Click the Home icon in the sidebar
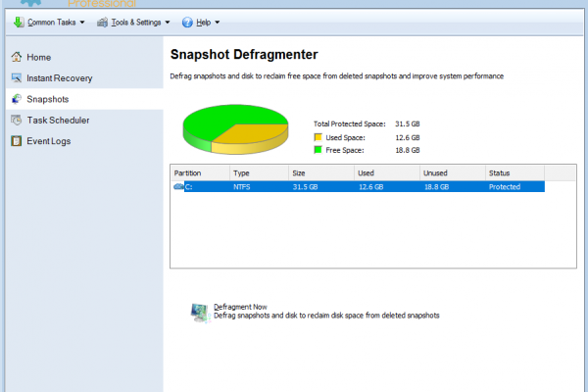Viewport: 588px width, 392px height. [17, 57]
